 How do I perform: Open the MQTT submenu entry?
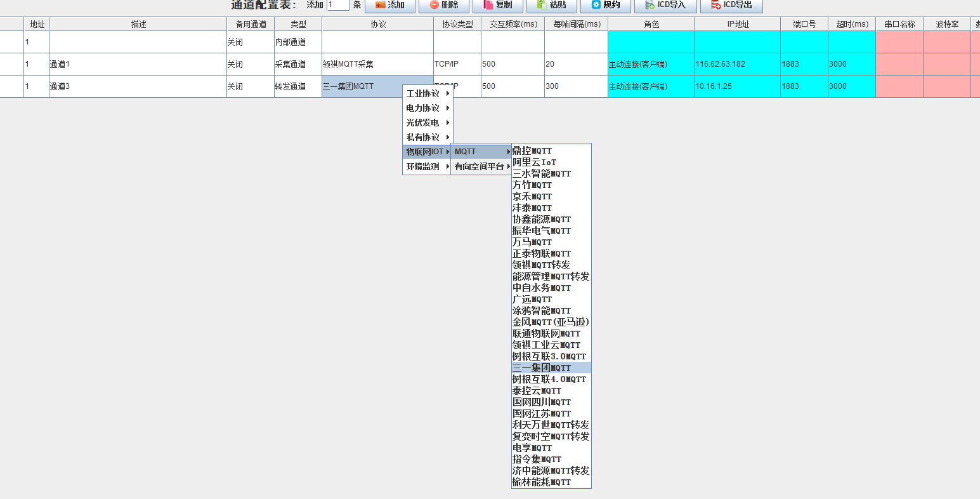click(x=481, y=152)
